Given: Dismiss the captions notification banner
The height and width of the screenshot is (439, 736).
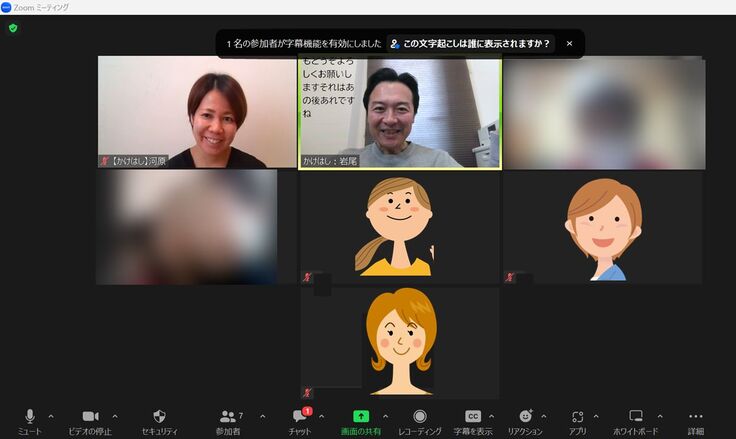Looking at the screenshot, I should click(x=569, y=44).
